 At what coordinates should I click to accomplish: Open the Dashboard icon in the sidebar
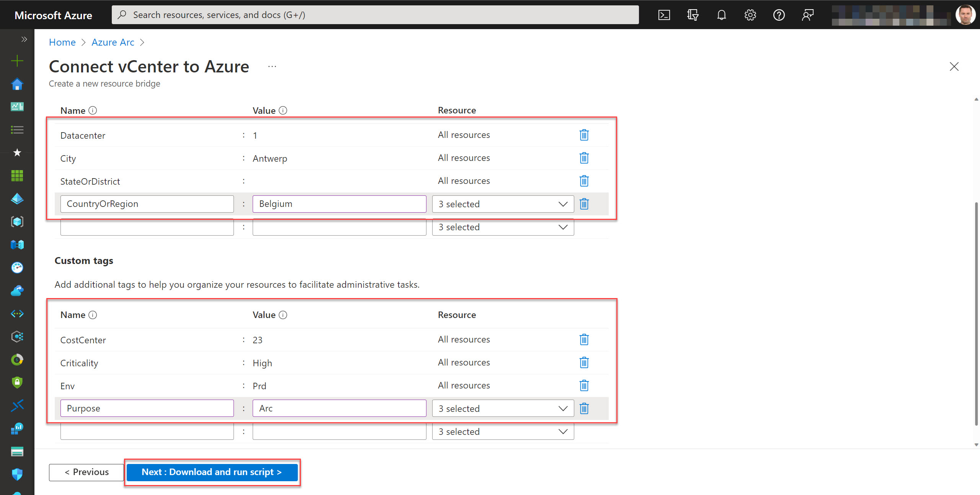tap(17, 107)
